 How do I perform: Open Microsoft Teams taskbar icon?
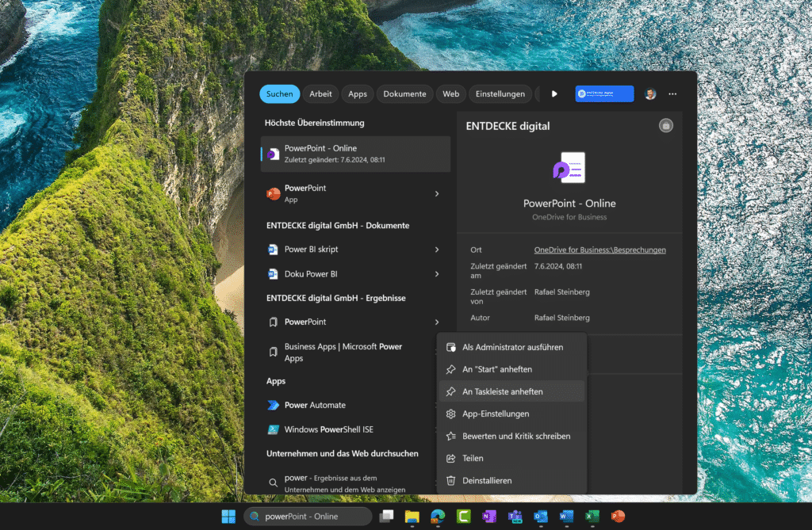coord(515,517)
